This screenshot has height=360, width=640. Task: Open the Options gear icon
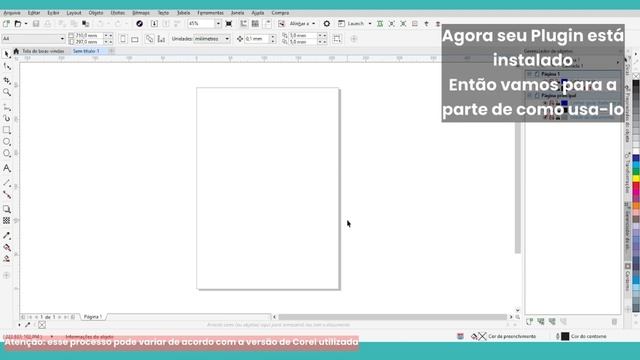pos(327,24)
